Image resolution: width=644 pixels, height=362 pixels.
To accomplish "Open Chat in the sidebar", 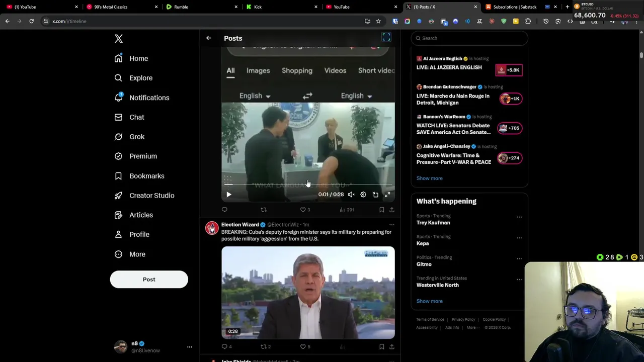I will tap(129, 117).
